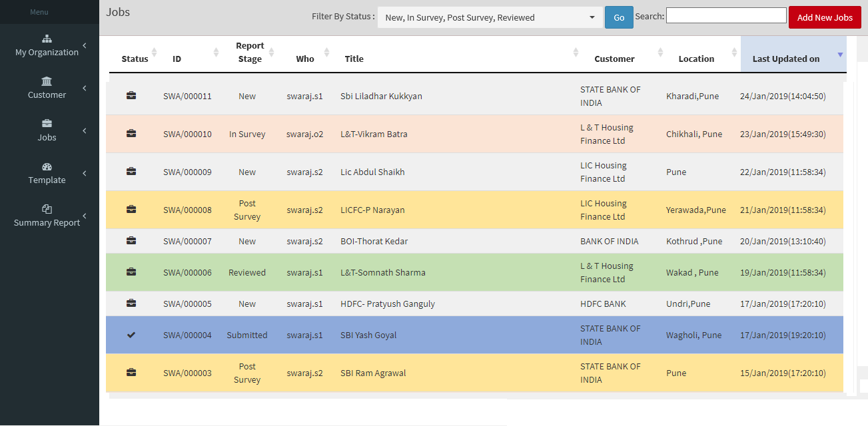Click title BOI-Thorat Kedar
The image size is (868, 426).
(x=374, y=241)
